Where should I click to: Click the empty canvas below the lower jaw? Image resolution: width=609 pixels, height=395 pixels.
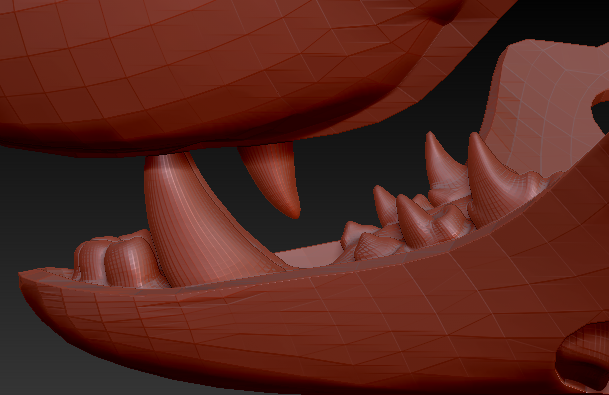click(x=78, y=369)
